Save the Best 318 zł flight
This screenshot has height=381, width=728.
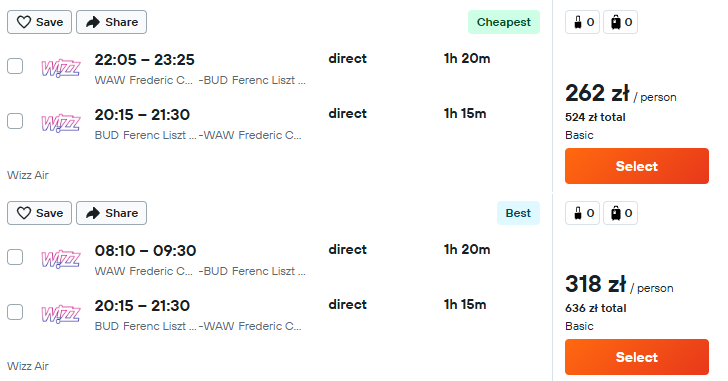point(39,213)
